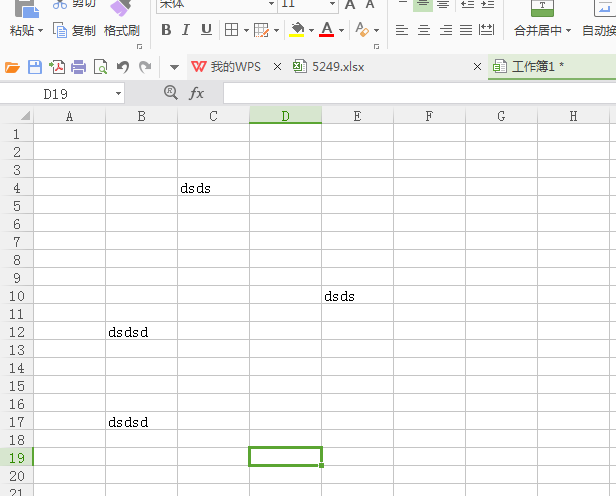The height and width of the screenshot is (496, 616).
Task: Open the Name Box dropdown
Action: click(118, 93)
